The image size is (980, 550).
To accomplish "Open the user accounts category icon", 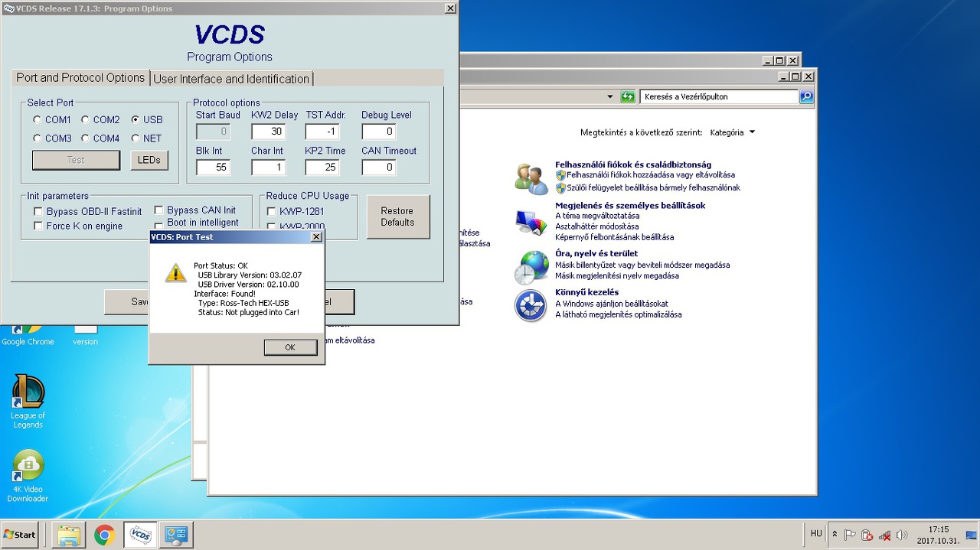I will pos(531,178).
